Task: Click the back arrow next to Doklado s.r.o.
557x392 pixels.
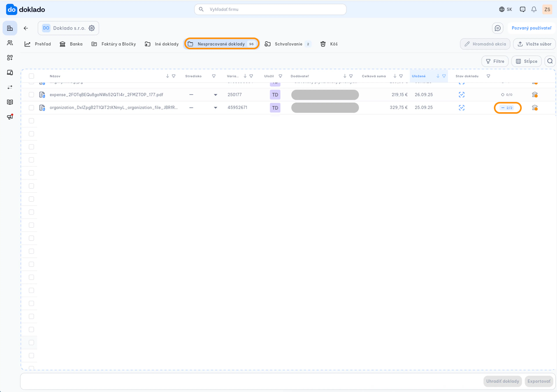Action: [26, 28]
